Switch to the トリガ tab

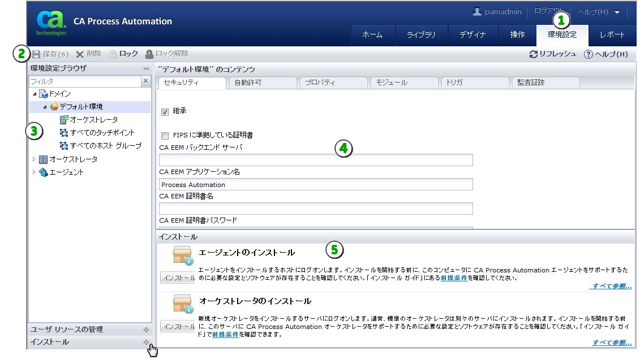pos(475,83)
